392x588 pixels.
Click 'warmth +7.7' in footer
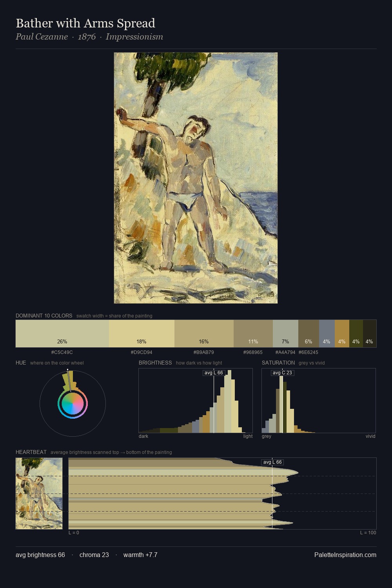pyautogui.click(x=140, y=555)
